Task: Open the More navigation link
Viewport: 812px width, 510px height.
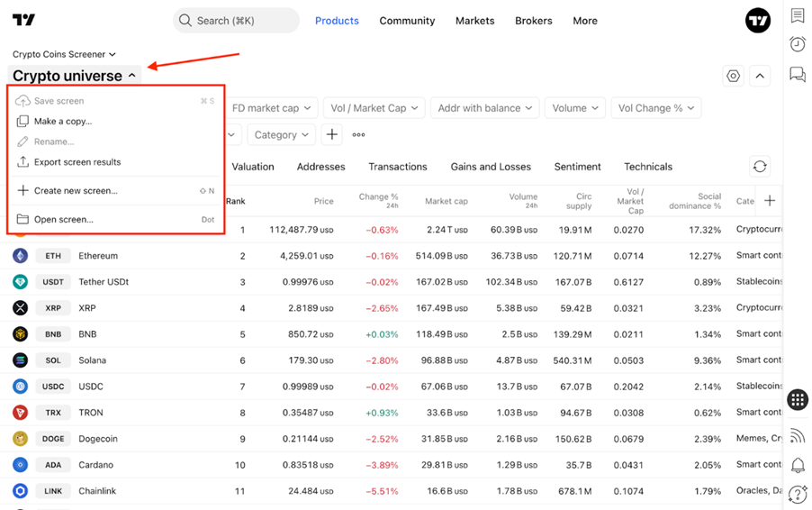Action: [585, 21]
